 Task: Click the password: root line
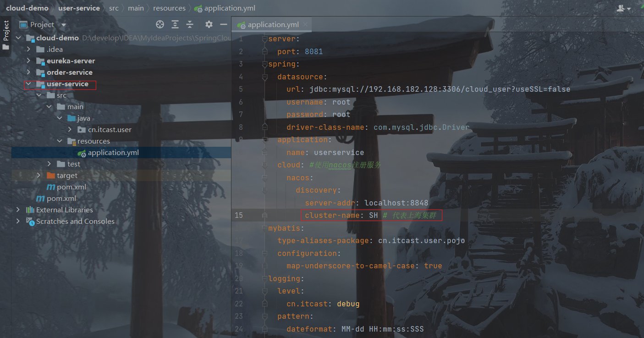(319, 114)
